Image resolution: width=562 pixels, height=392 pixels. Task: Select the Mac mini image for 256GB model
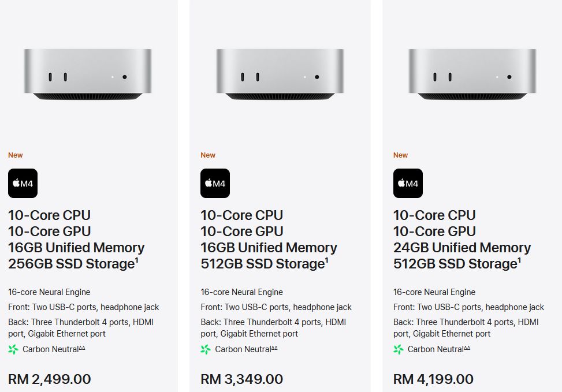point(88,74)
